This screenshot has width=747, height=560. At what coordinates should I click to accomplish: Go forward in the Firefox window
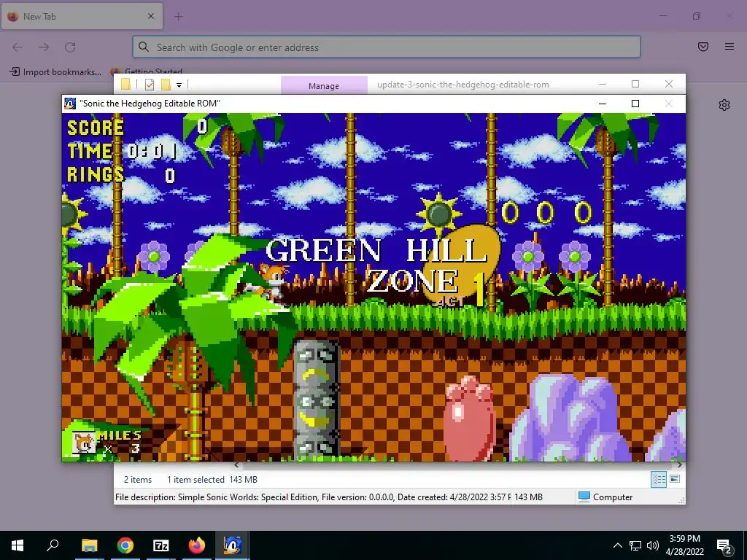pyautogui.click(x=44, y=47)
